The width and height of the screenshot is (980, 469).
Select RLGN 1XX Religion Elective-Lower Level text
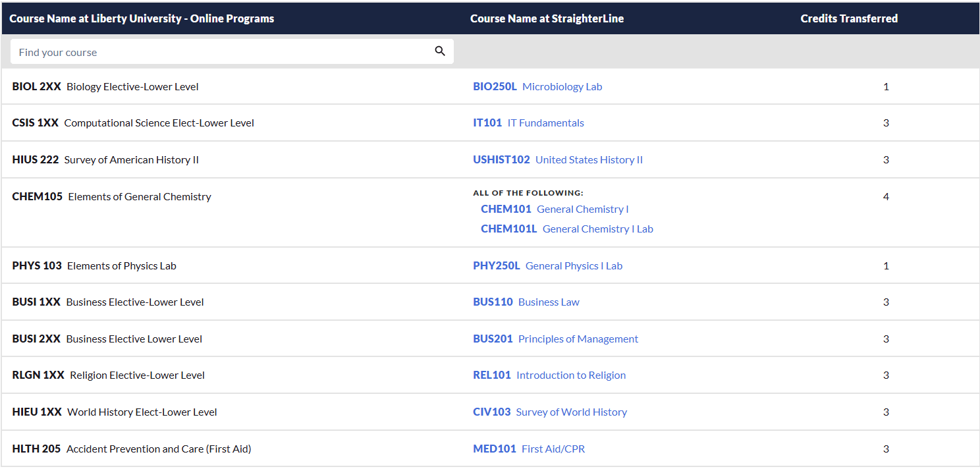(x=109, y=375)
